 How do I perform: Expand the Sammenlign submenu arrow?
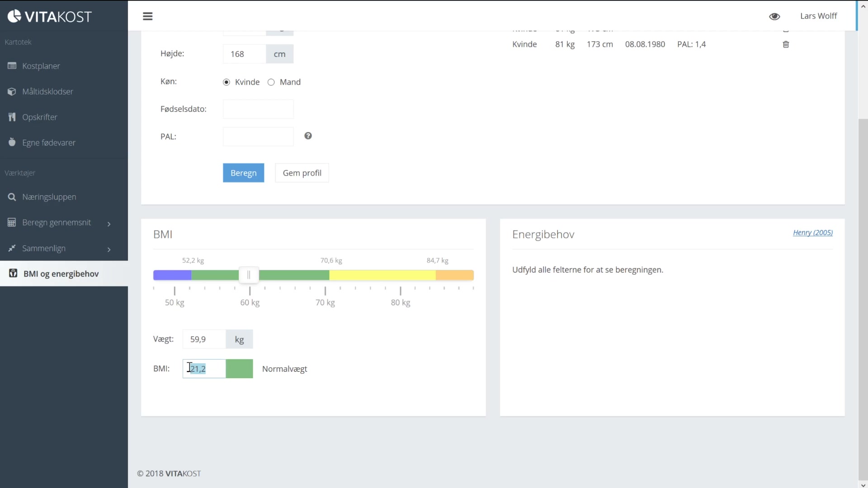point(109,249)
